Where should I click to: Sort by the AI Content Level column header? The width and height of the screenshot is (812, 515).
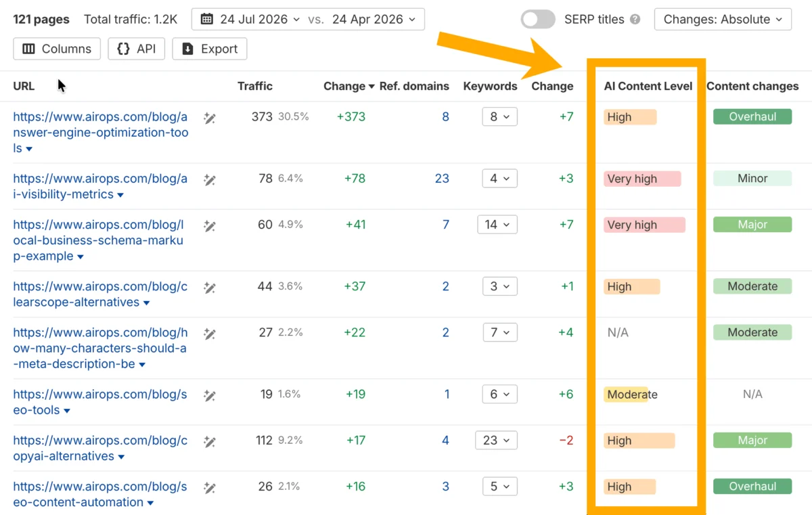click(648, 86)
